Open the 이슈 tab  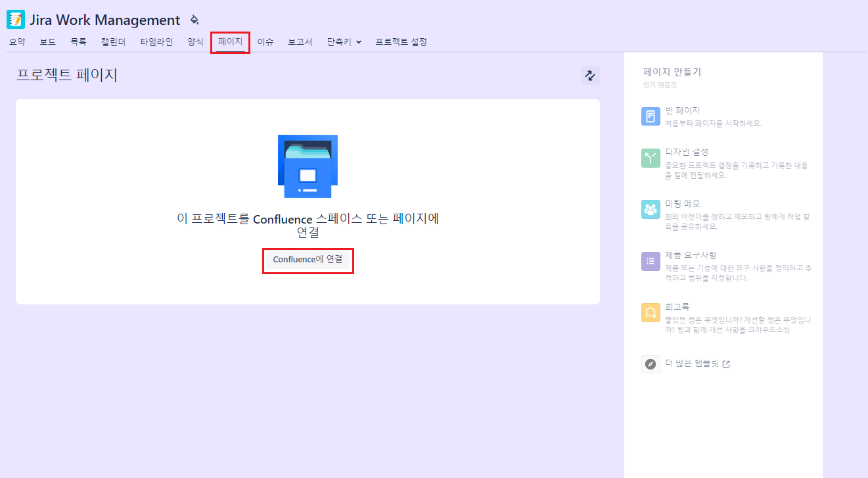[x=265, y=42]
